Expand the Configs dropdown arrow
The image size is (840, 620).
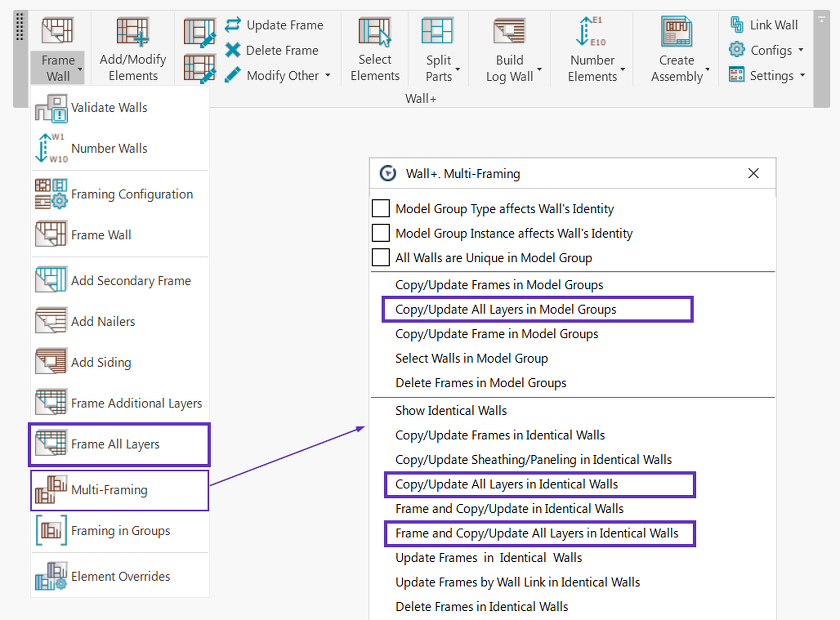801,50
